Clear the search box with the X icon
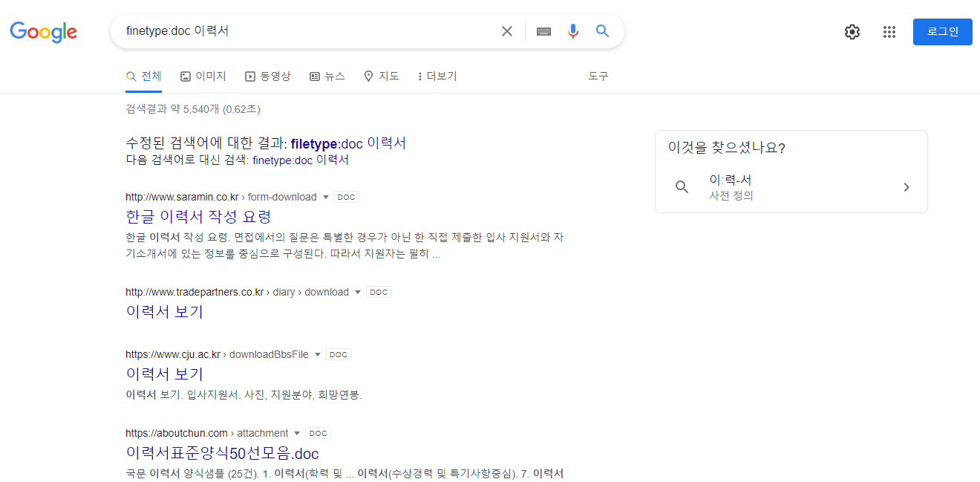The width and height of the screenshot is (980, 482). (x=507, y=31)
